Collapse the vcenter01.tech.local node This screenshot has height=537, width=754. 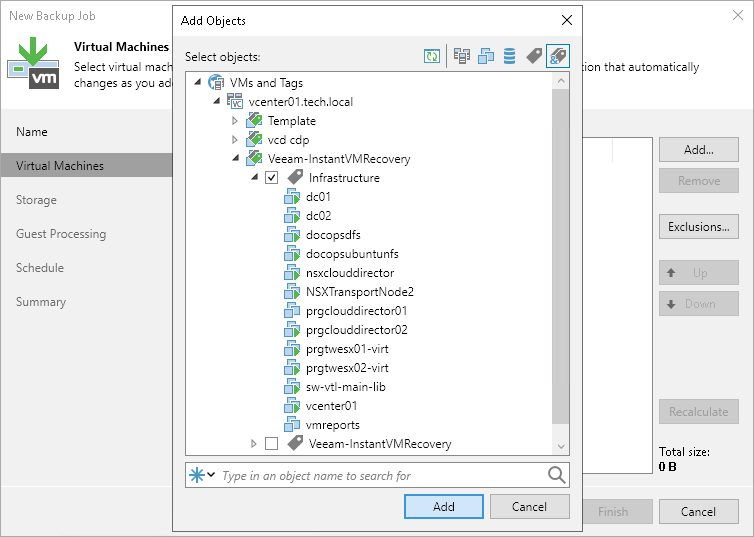217,101
